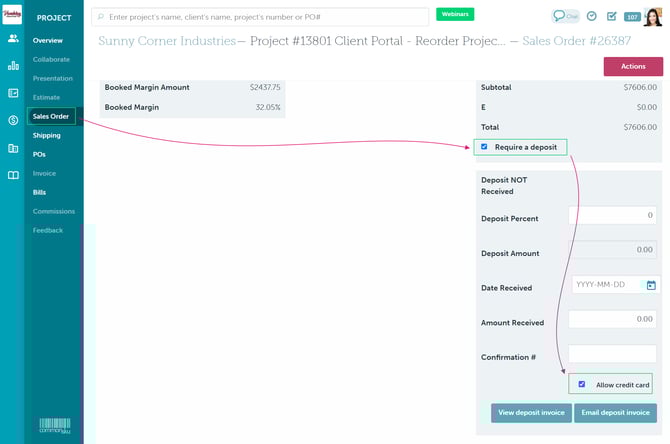Switch to the Shipping section
670x444 pixels.
[x=46, y=135]
